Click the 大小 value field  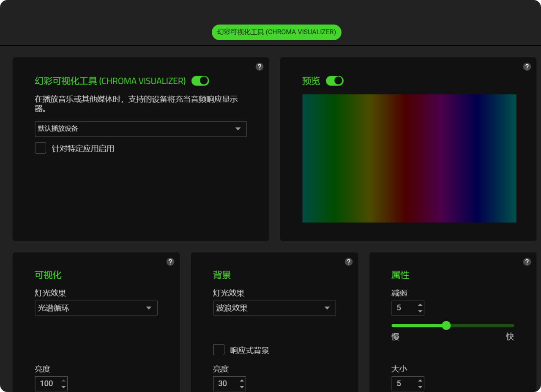[408, 384]
